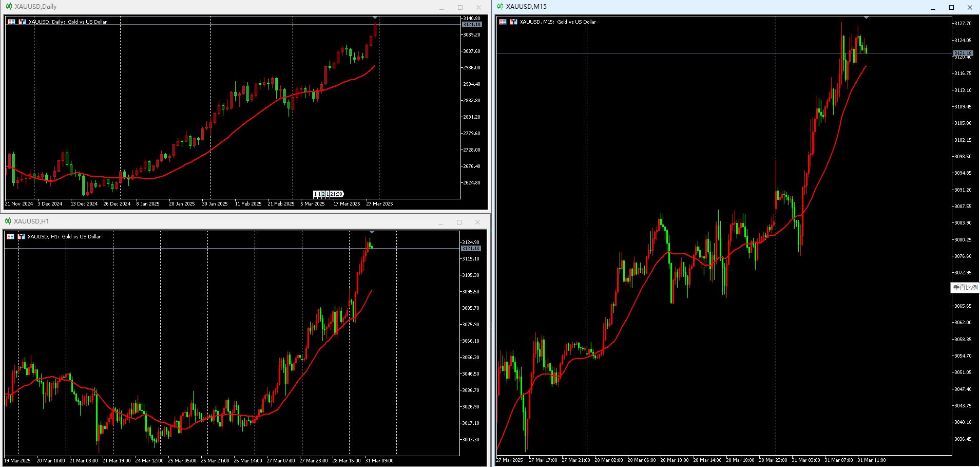Image resolution: width=980 pixels, height=467 pixels.
Task: Click the candlestick icon in XAUUSD,Daily title bar
Action: (9, 7)
